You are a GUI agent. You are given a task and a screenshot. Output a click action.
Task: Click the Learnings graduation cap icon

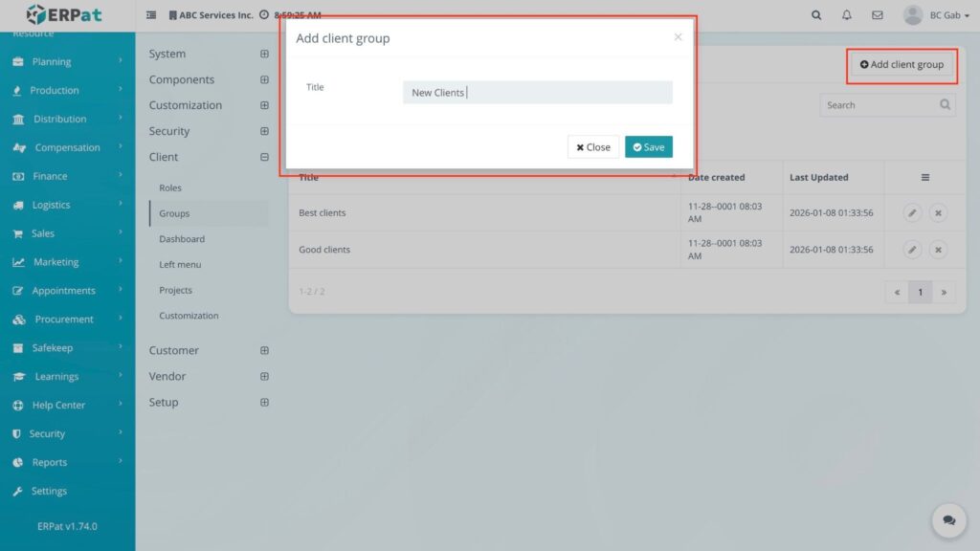point(19,377)
